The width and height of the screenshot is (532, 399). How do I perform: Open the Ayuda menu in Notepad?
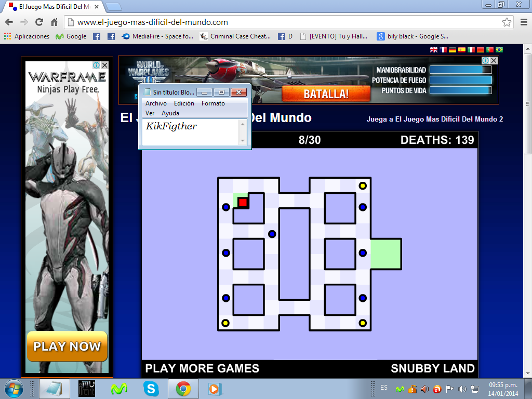[170, 113]
